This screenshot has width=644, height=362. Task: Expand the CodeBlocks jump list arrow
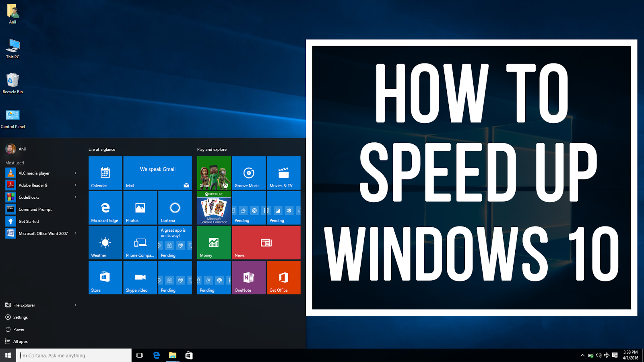point(75,197)
